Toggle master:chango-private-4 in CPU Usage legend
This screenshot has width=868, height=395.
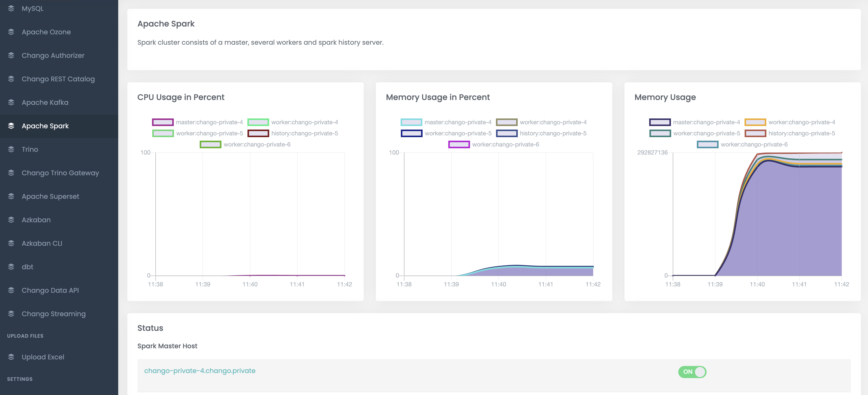[x=198, y=122]
